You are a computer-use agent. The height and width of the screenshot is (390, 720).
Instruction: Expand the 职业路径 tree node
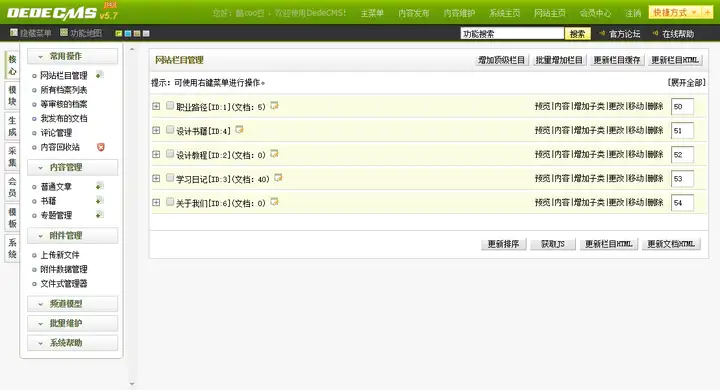[156, 106]
